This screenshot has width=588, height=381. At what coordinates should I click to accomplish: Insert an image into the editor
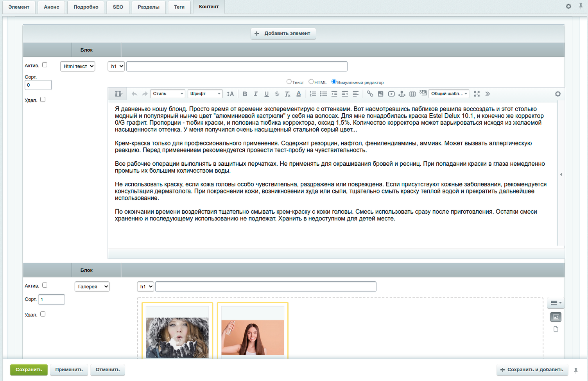tap(380, 93)
